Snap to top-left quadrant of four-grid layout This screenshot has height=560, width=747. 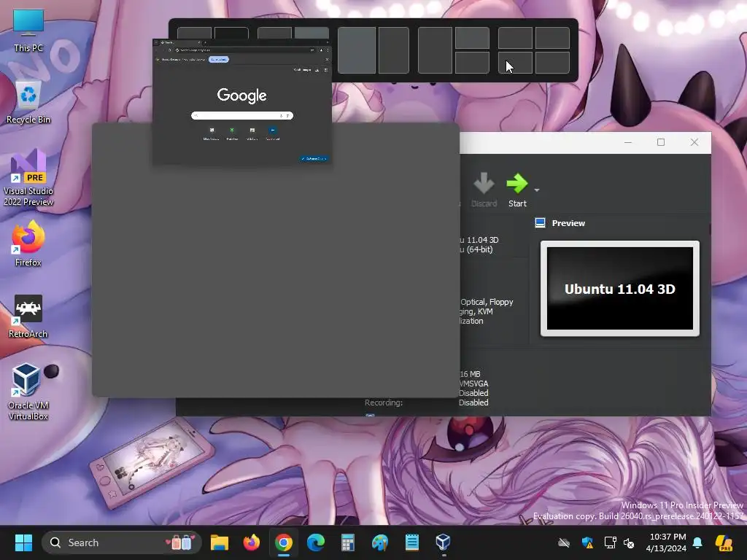coord(515,38)
